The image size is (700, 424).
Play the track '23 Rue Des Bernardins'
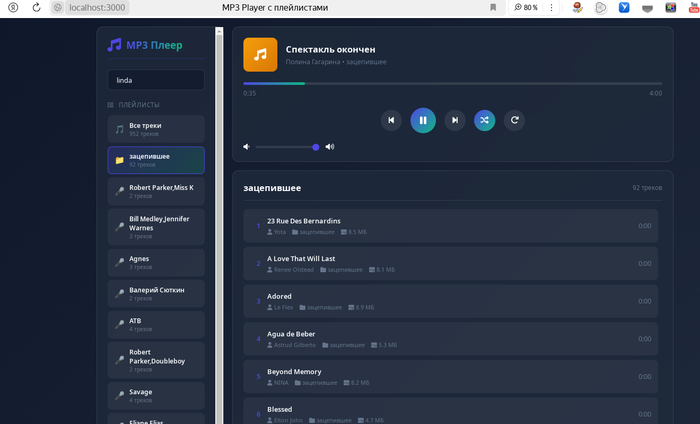coord(450,226)
